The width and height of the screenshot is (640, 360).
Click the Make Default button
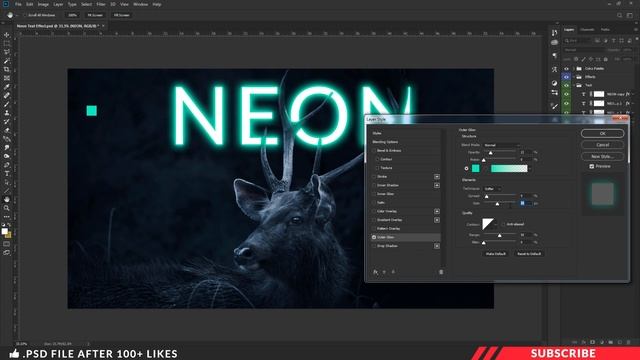[496, 254]
